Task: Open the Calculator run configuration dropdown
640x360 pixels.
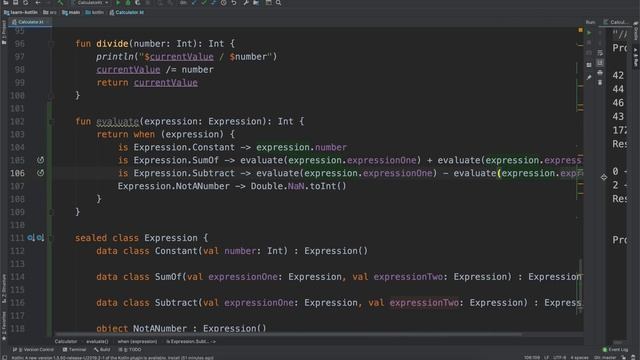Action: pyautogui.click(x=91, y=2)
